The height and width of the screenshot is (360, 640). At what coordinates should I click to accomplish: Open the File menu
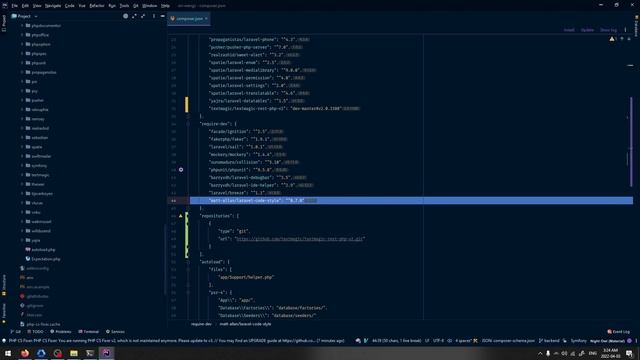point(15,6)
